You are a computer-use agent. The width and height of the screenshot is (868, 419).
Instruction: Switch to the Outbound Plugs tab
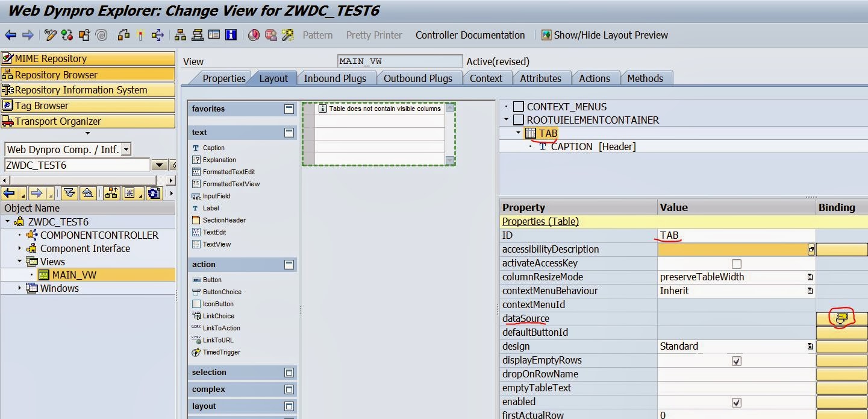tap(417, 78)
